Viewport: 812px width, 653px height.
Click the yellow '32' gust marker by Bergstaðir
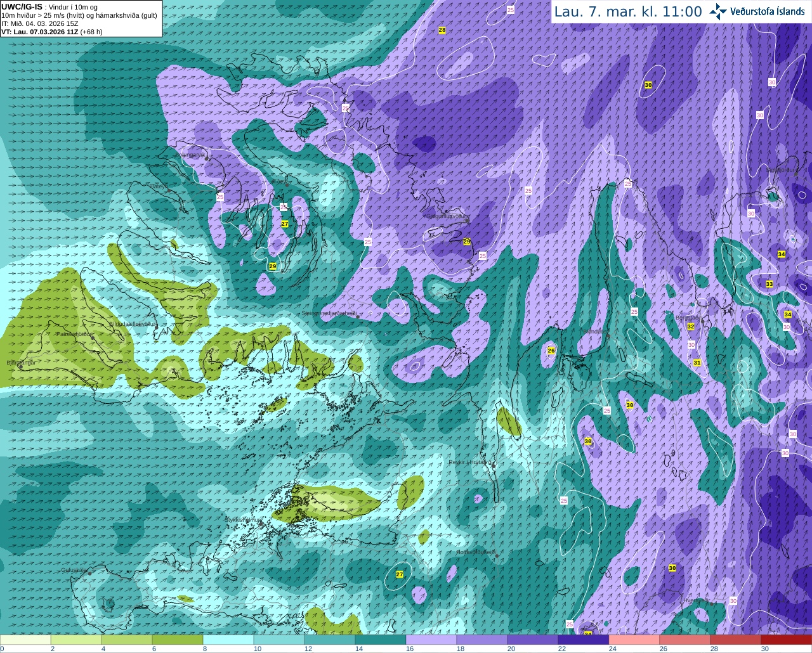click(691, 326)
